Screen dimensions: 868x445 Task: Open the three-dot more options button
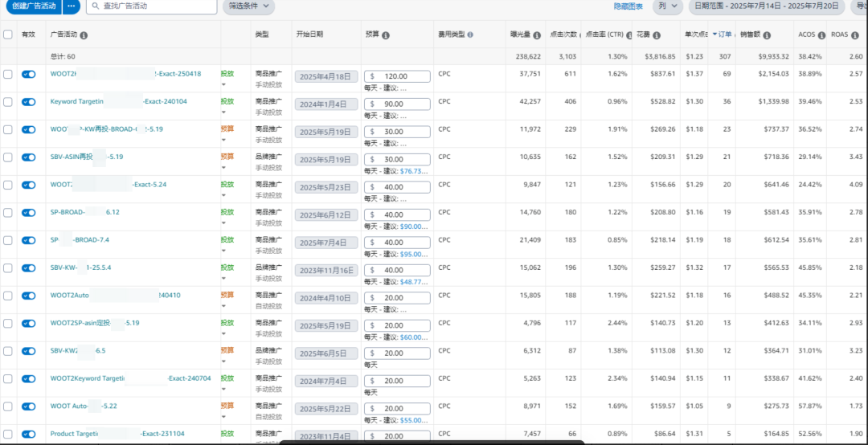(71, 6)
